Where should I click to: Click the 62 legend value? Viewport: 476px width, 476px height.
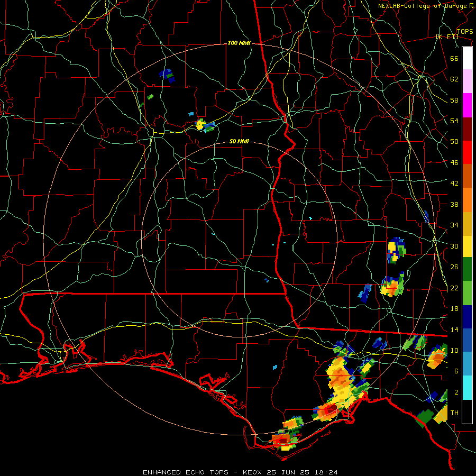(454, 79)
